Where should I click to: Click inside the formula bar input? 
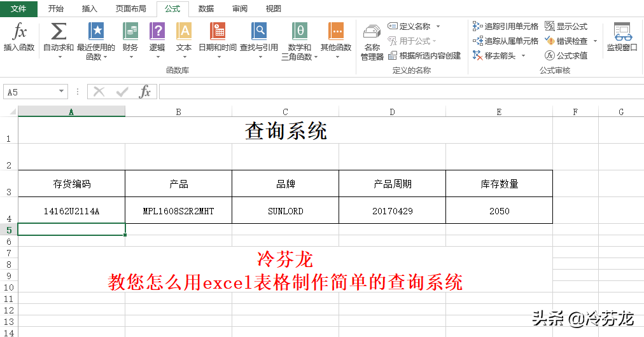point(402,92)
